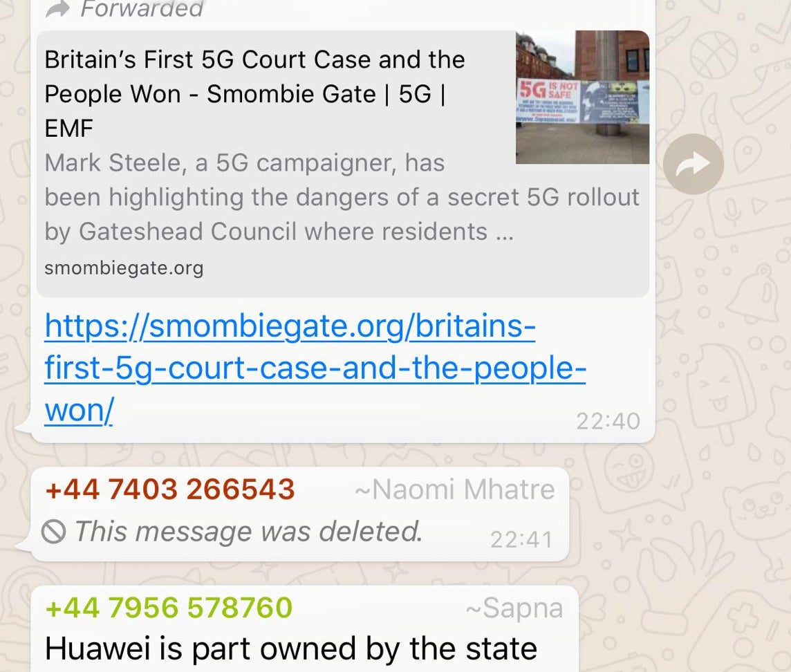Open the 5G banner preview thumbnail

[582, 97]
